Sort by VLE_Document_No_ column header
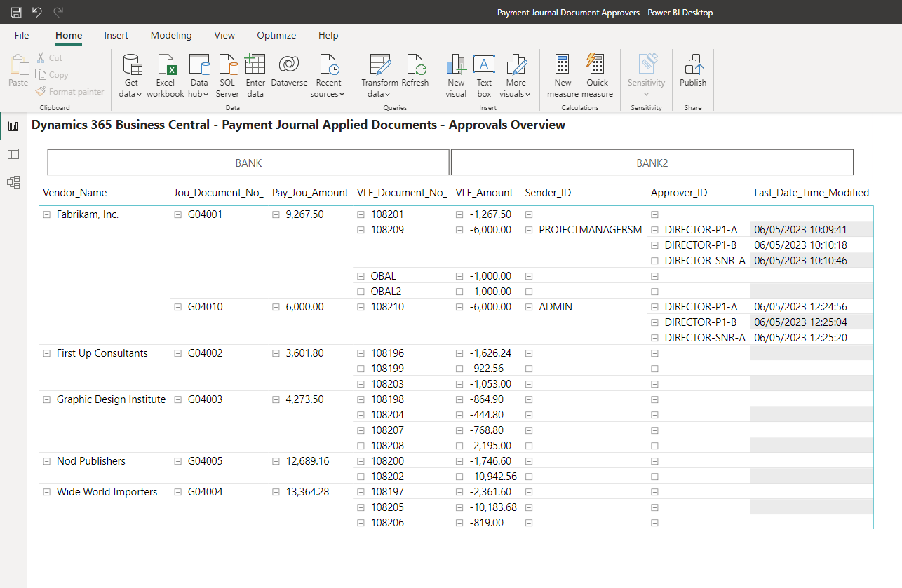This screenshot has height=588, width=902. (x=402, y=193)
